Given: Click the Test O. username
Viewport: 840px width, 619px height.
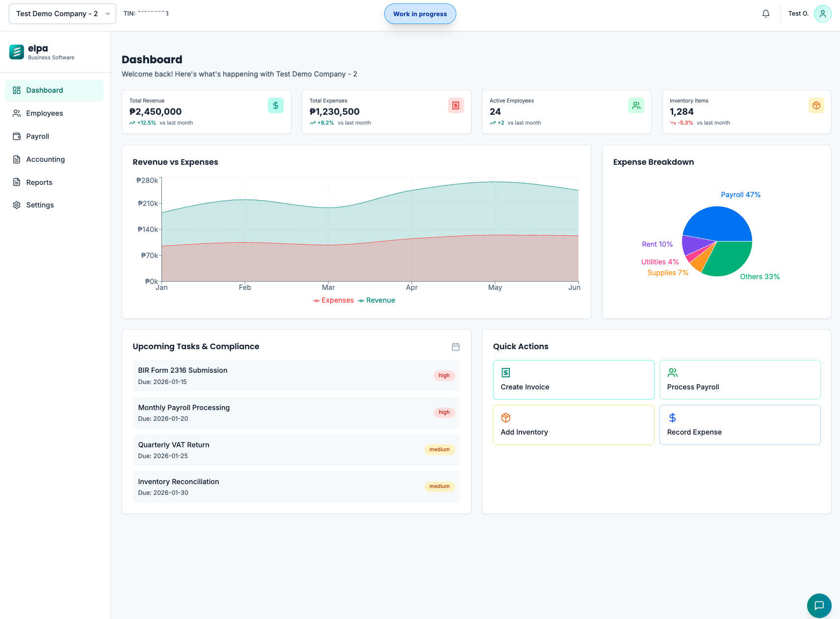Looking at the screenshot, I should click(x=798, y=14).
